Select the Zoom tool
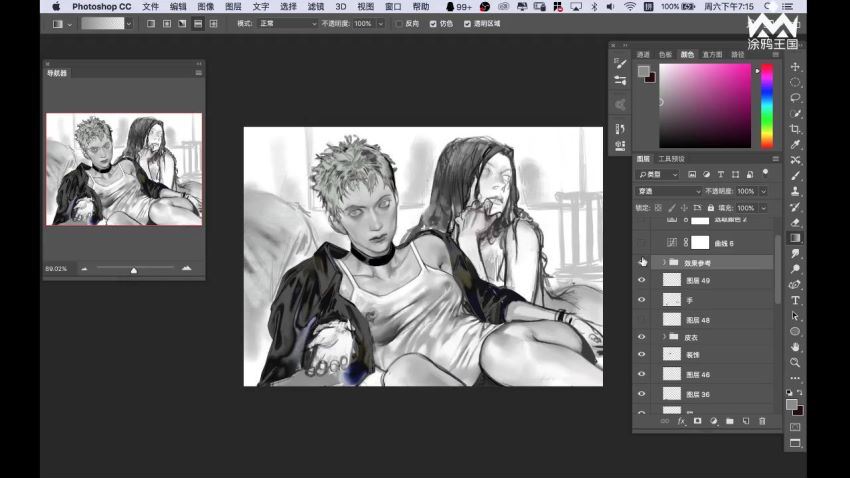This screenshot has height=478, width=850. click(x=795, y=363)
